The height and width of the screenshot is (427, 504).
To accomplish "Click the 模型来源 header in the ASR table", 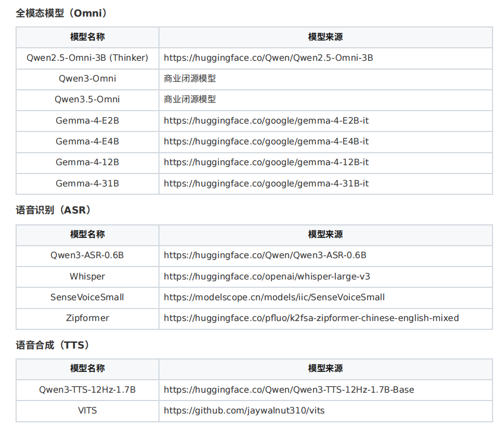I will [325, 235].
